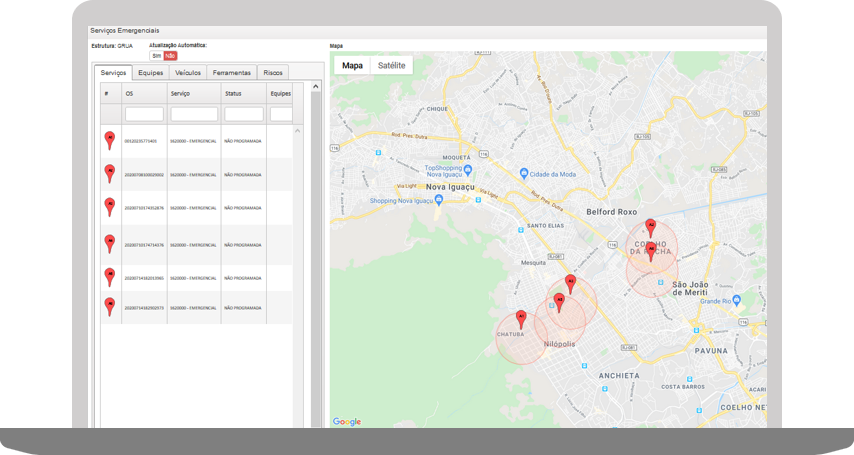Click the red marker icon for OS 00120235771405
This screenshot has height=455, width=854.
pyautogui.click(x=109, y=139)
